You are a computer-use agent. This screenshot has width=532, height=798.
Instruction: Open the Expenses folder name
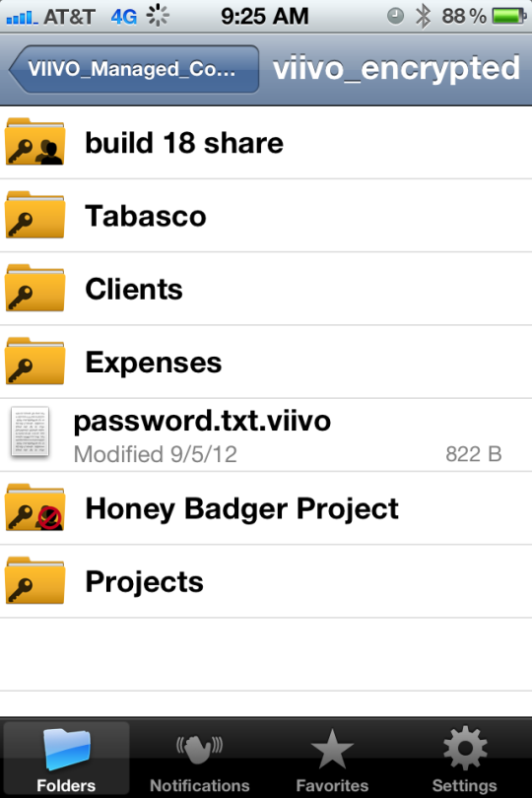coord(154,363)
